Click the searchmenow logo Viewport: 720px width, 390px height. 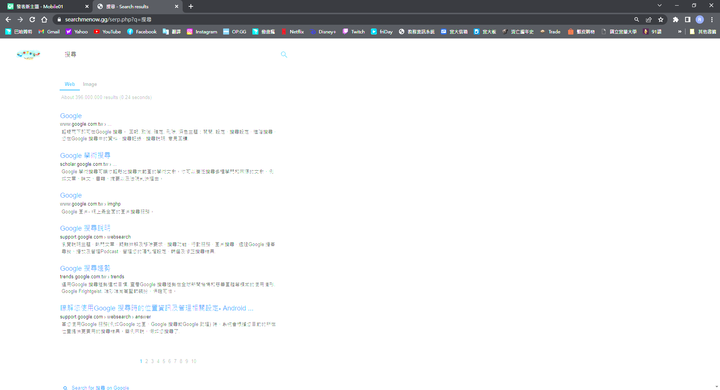pyautogui.click(x=28, y=55)
